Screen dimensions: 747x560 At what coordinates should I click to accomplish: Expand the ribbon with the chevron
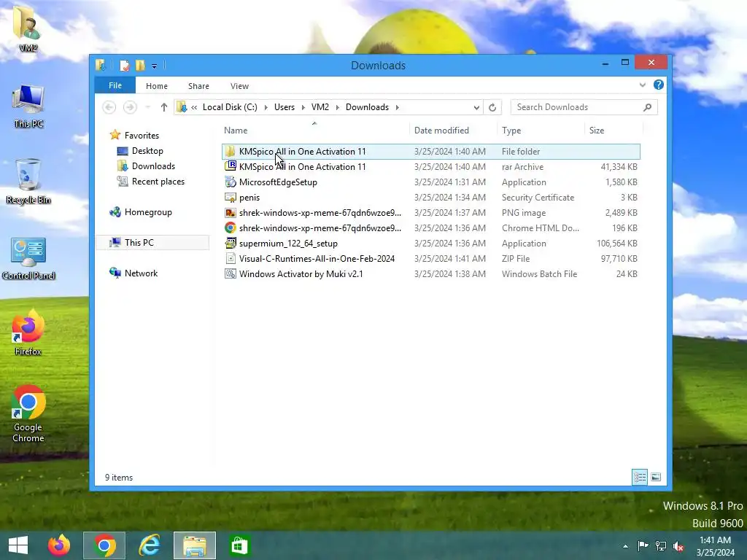point(643,85)
